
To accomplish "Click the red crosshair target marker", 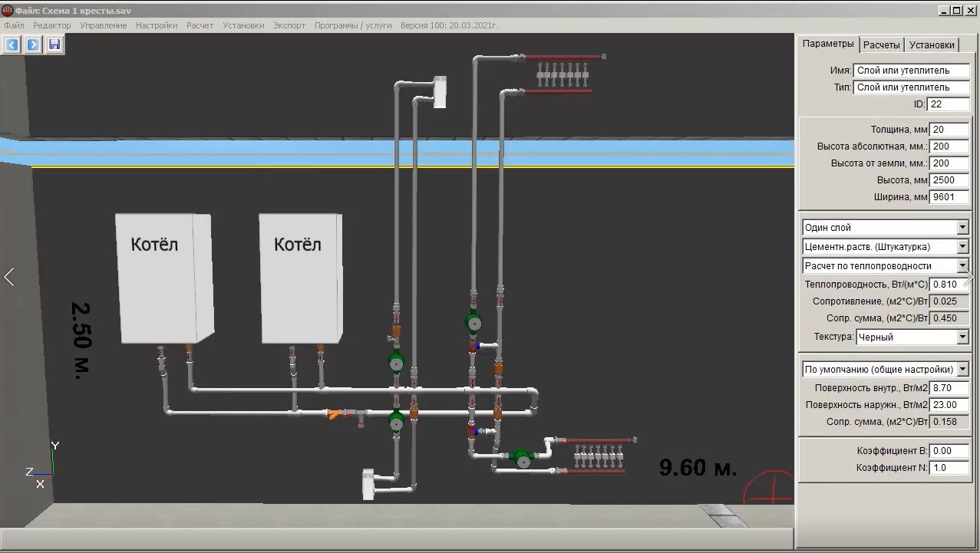I will 769,488.
